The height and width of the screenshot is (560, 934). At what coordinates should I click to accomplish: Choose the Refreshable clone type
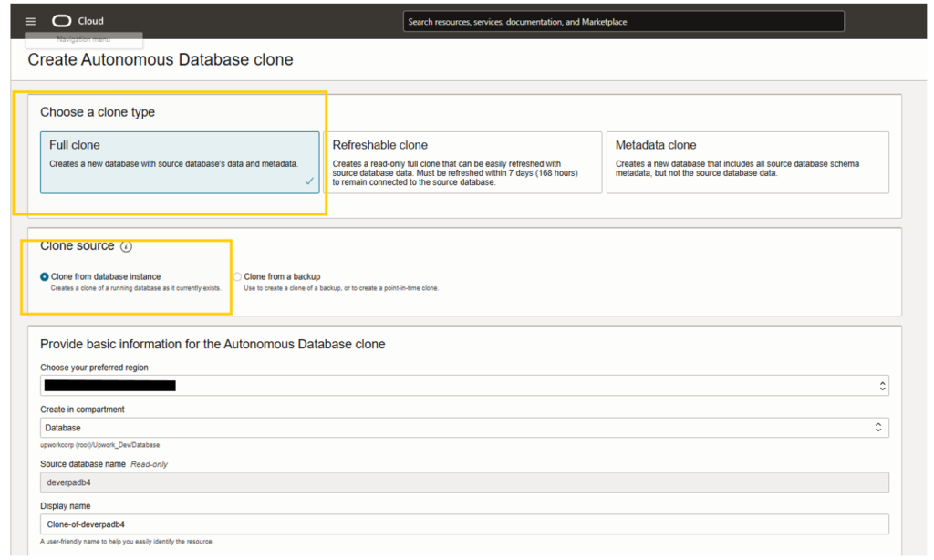coord(463,162)
